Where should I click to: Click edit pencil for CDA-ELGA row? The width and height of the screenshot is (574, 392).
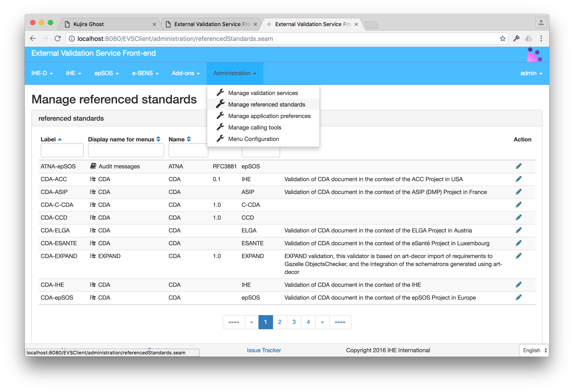[518, 230]
